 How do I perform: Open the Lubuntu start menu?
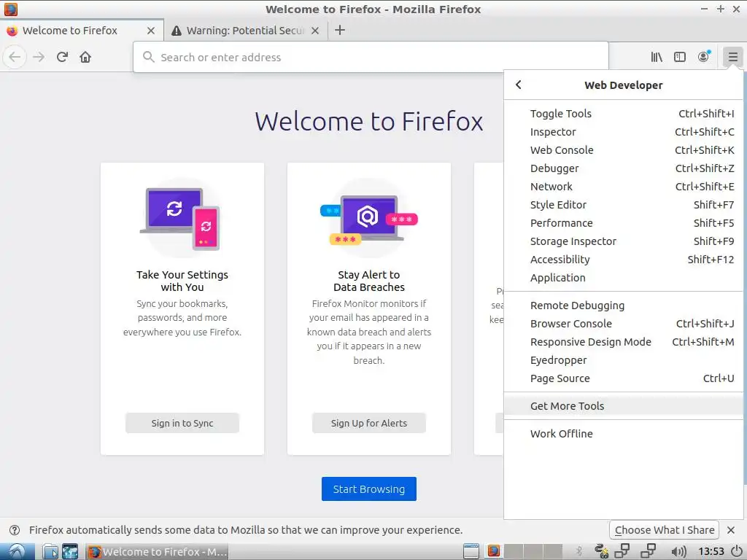(18, 551)
